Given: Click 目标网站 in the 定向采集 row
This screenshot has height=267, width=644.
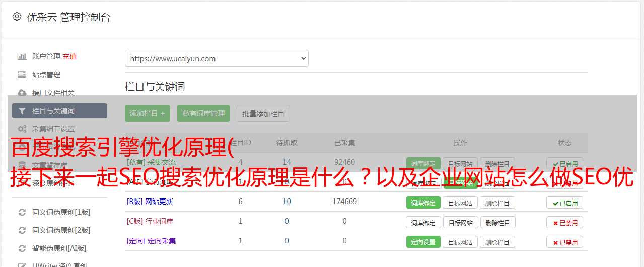Looking at the screenshot, I should click(x=460, y=242).
